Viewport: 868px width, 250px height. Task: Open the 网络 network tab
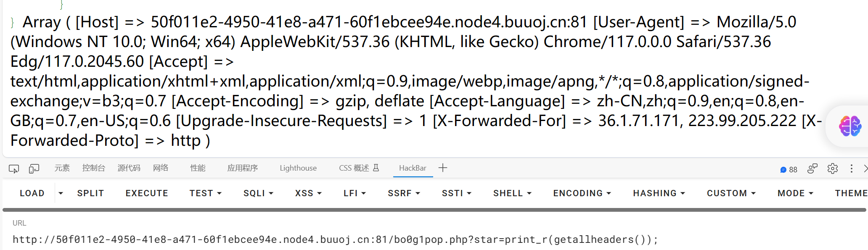pos(161,168)
